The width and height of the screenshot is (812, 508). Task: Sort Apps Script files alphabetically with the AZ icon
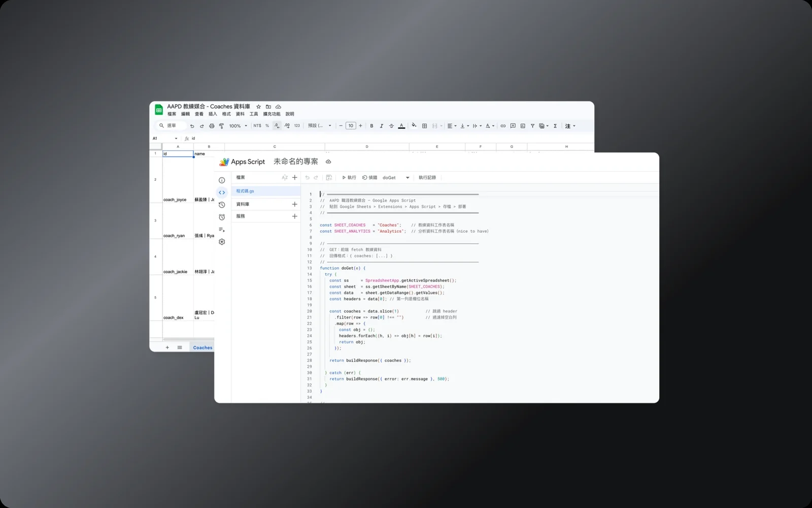coord(285,177)
